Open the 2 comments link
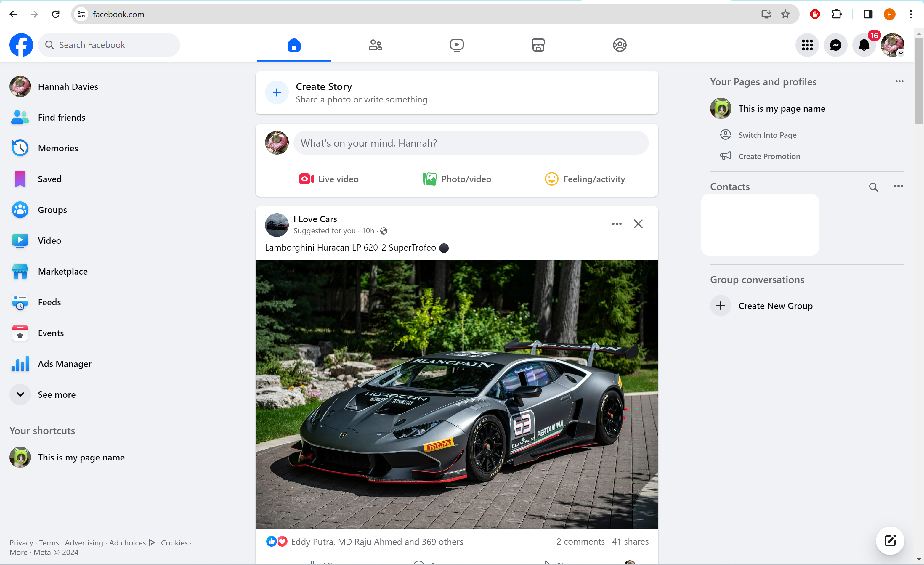924x565 pixels. pos(580,541)
